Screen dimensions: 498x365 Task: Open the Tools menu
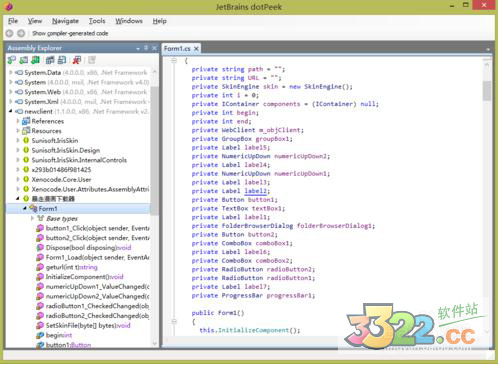coord(97,21)
